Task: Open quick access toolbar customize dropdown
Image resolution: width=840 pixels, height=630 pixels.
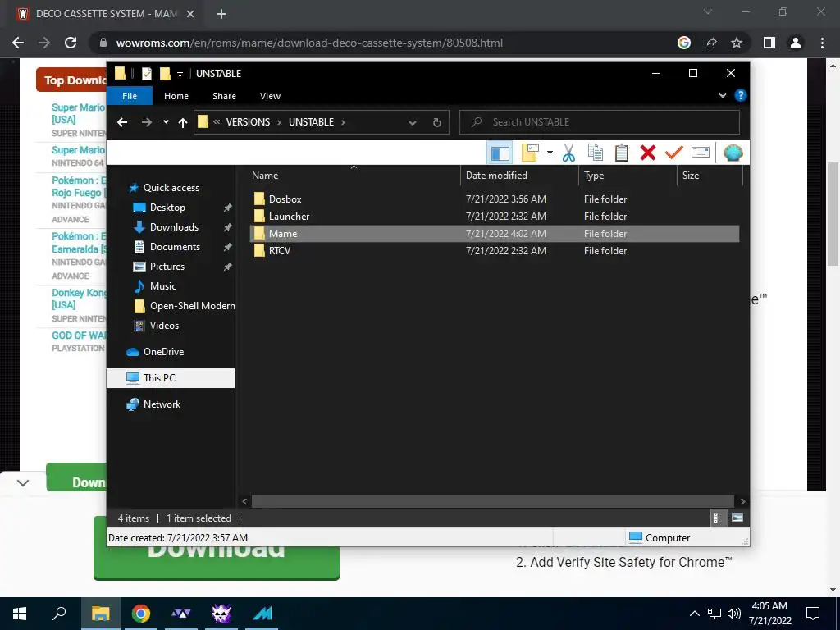Action: 180,74
